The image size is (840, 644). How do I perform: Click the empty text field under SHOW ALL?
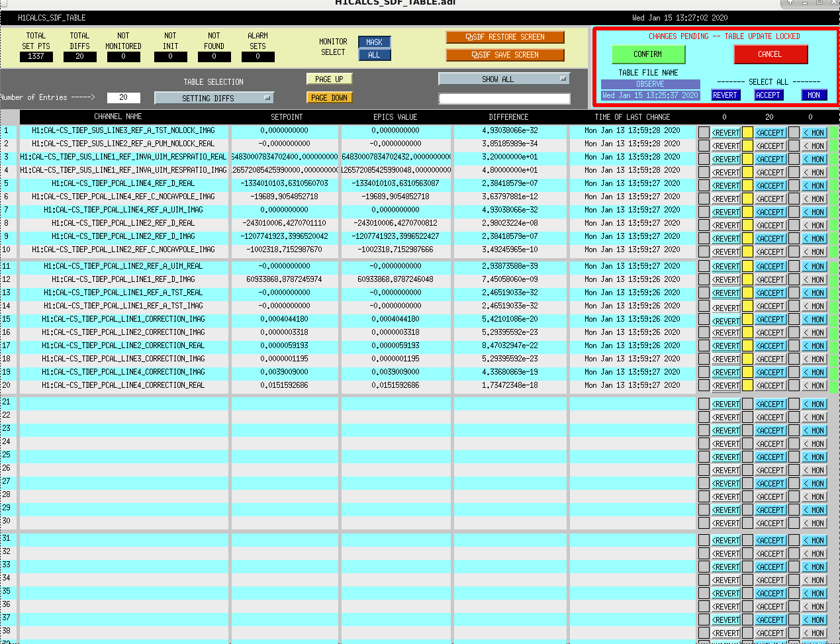(504, 99)
